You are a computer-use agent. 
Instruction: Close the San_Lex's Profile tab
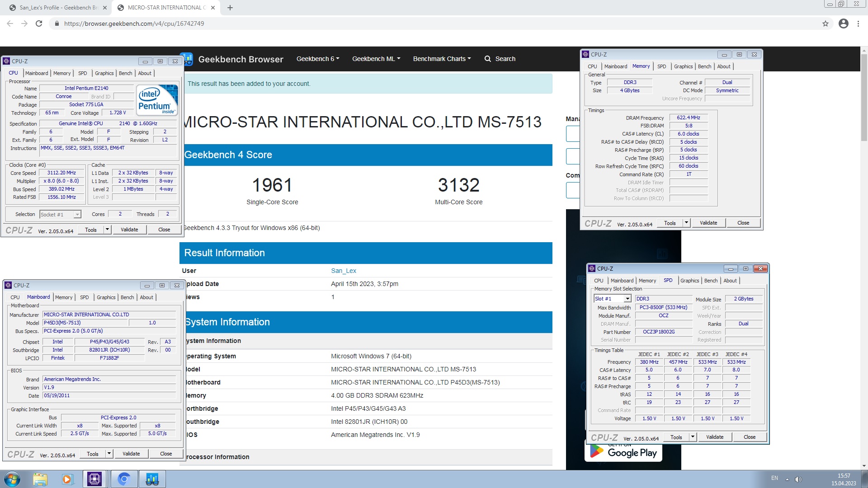click(x=105, y=8)
